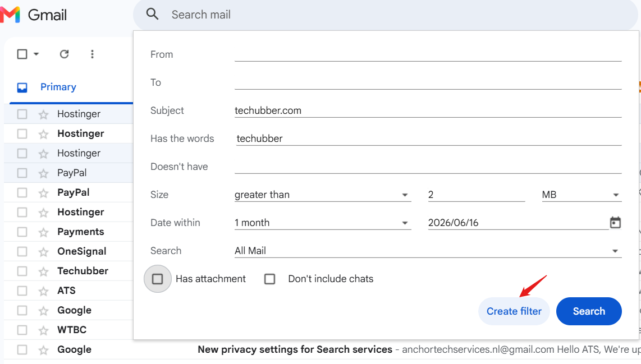This screenshot has height=364, width=641.
Task: Star the Techubber email
Action: [x=43, y=271]
